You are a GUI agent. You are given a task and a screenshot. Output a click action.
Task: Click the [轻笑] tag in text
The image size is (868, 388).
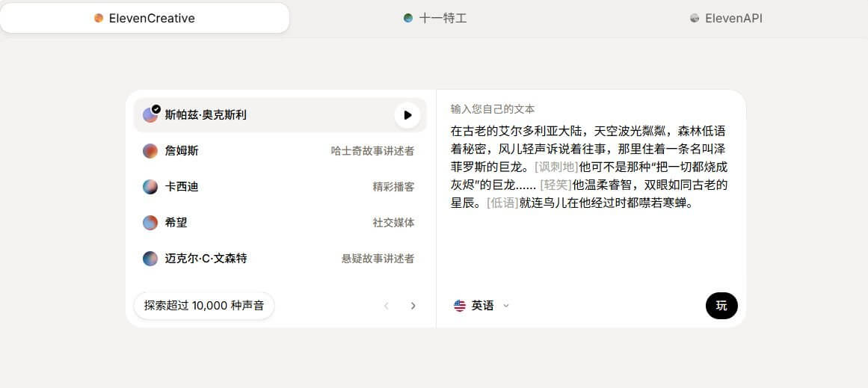(555, 185)
